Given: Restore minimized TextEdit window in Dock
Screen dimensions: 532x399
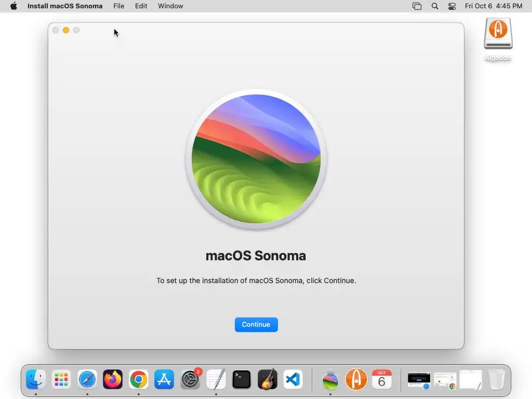Looking at the screenshot, I should point(471,380).
